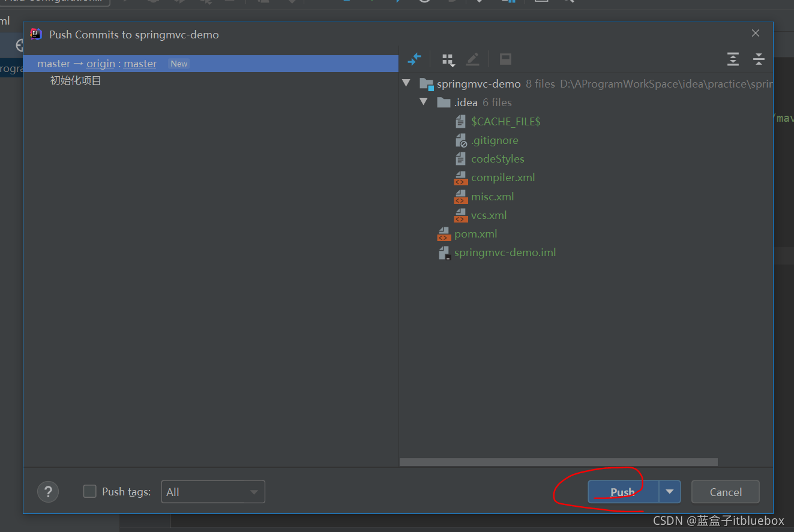794x532 pixels.
Task: Click the pom.xml file icon
Action: [x=444, y=234]
